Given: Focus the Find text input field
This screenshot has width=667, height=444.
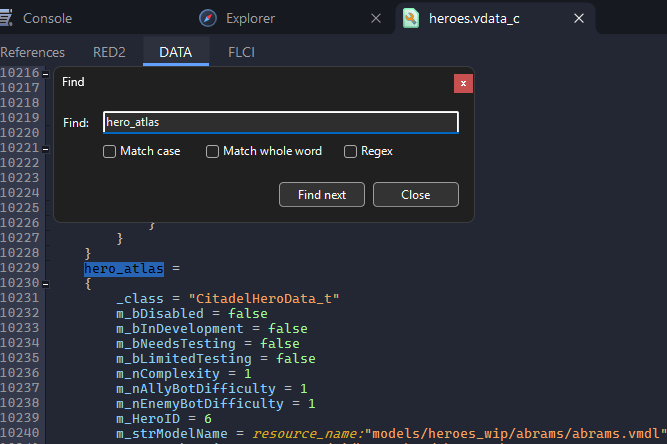Looking at the screenshot, I should 281,122.
